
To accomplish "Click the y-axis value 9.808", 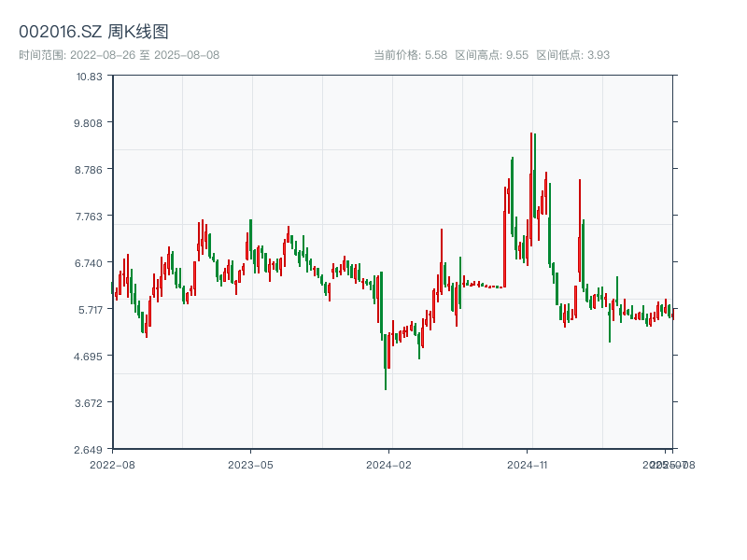I will pos(88,123).
